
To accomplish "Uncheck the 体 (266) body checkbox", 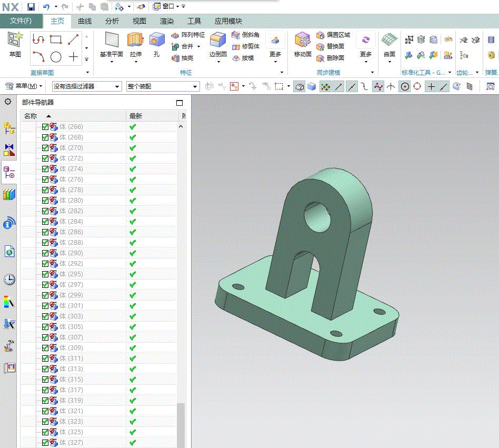I will pyautogui.click(x=45, y=127).
